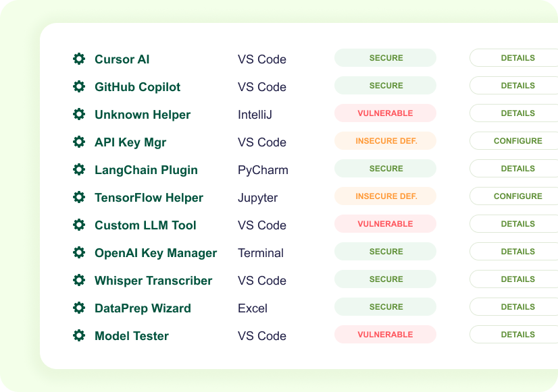Open settings gear for Unknown Helper
The width and height of the screenshot is (558, 392).
(x=79, y=114)
